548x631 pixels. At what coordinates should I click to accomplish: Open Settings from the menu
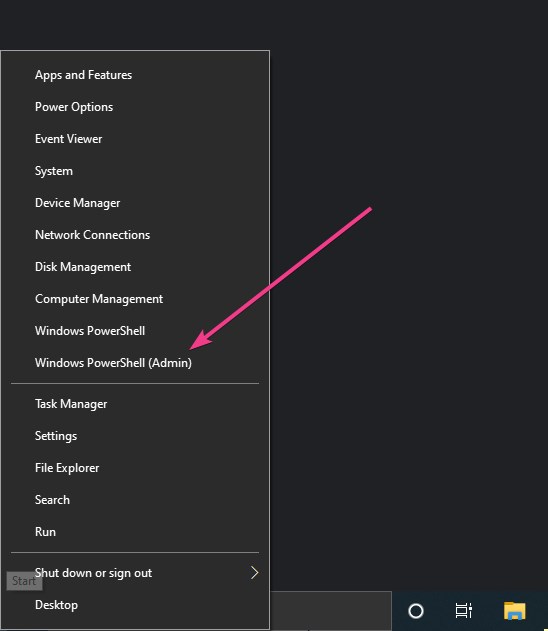[x=135, y=436]
